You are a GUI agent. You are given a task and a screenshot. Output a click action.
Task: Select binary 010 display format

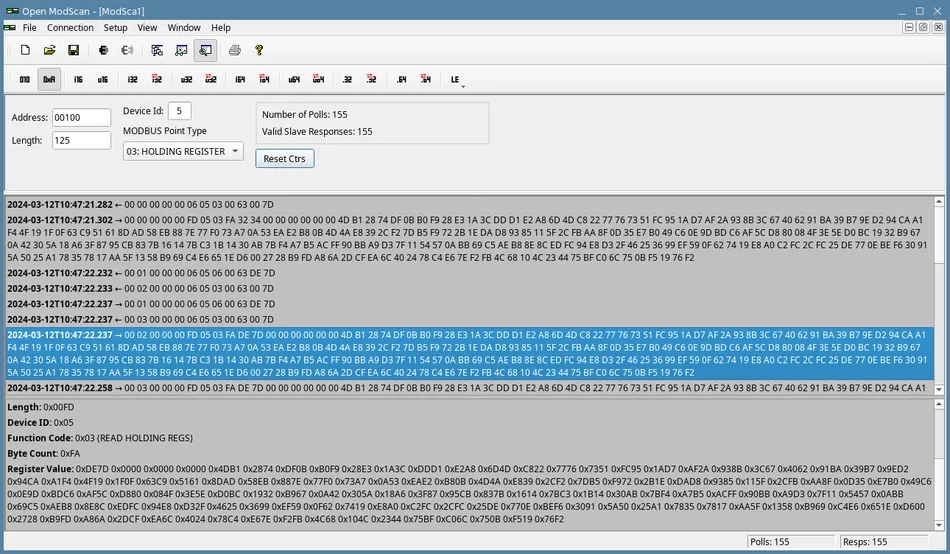pos(25,79)
